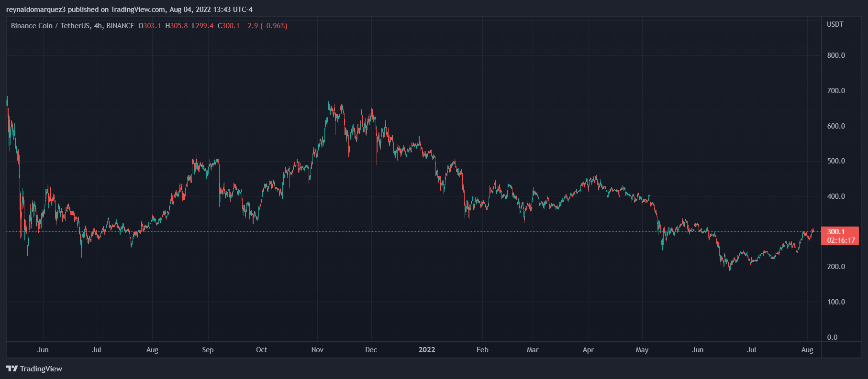Click the high price value H305.8
Viewport: 868px width, 379px height.
point(177,26)
